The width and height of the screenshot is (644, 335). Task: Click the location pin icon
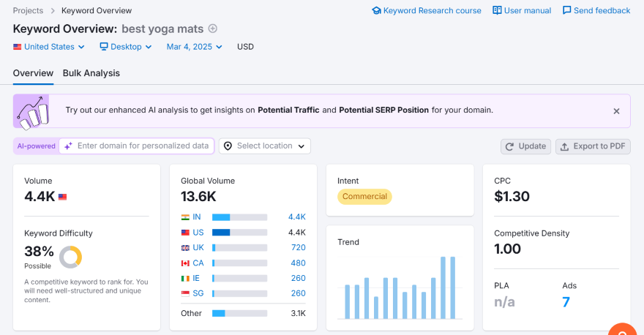[x=228, y=146]
